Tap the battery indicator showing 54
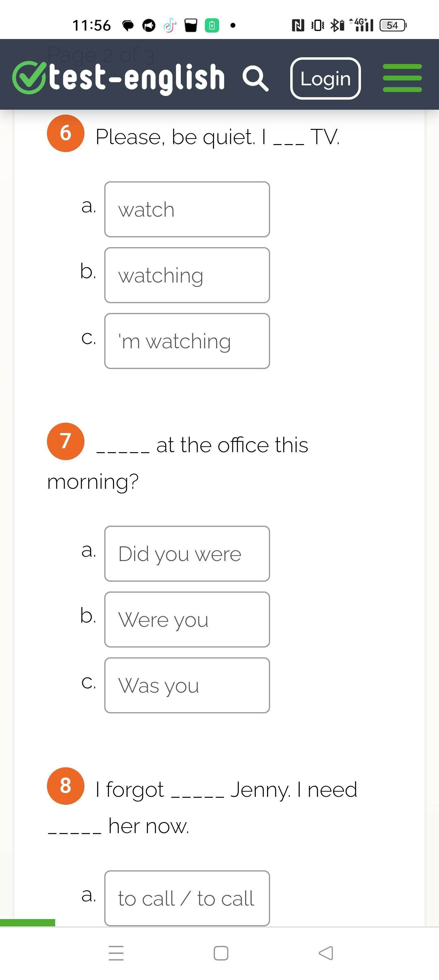This screenshot has height=980, width=439. pos(393,26)
